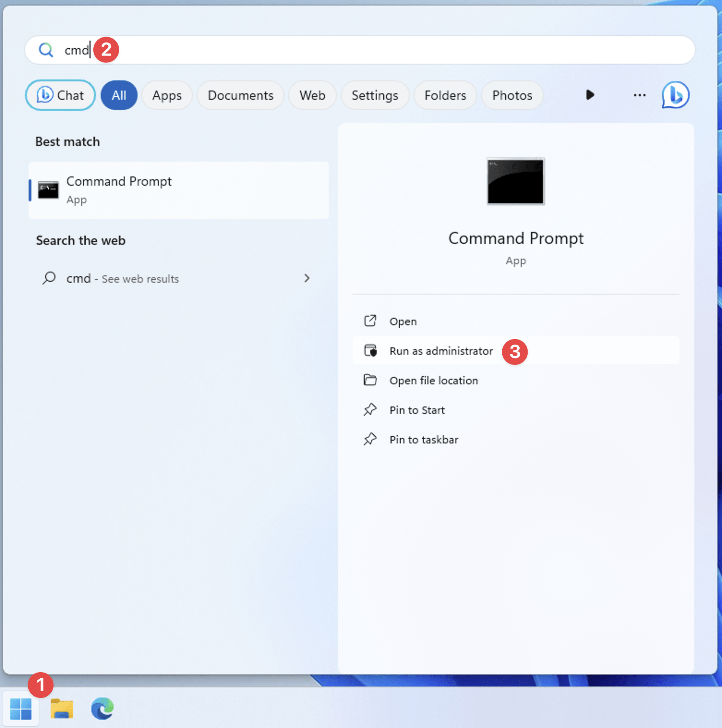Click the Open icon in the actions list
Image resolution: width=722 pixels, height=728 pixels.
tap(370, 321)
